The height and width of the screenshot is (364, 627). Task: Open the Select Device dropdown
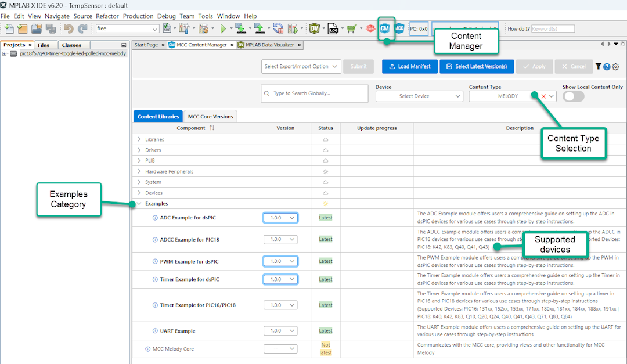(419, 96)
